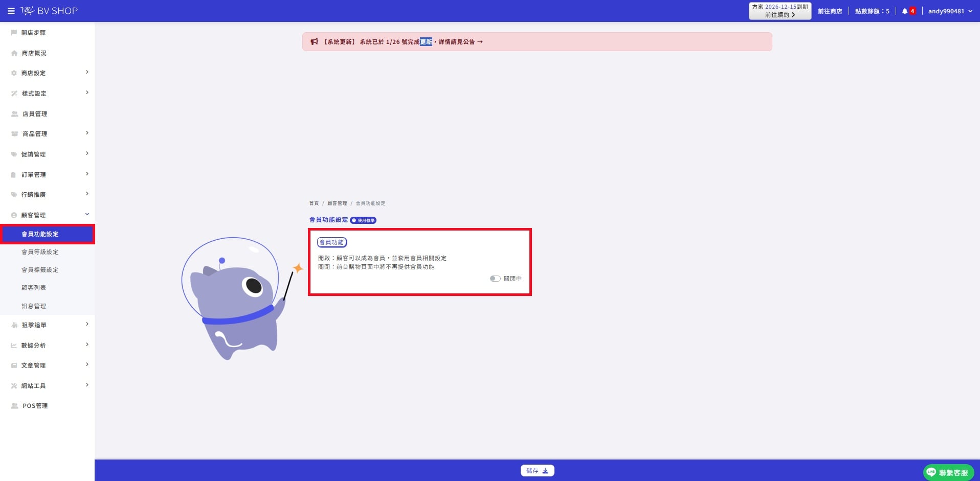Open the andy990481 account dropdown

pos(950,11)
